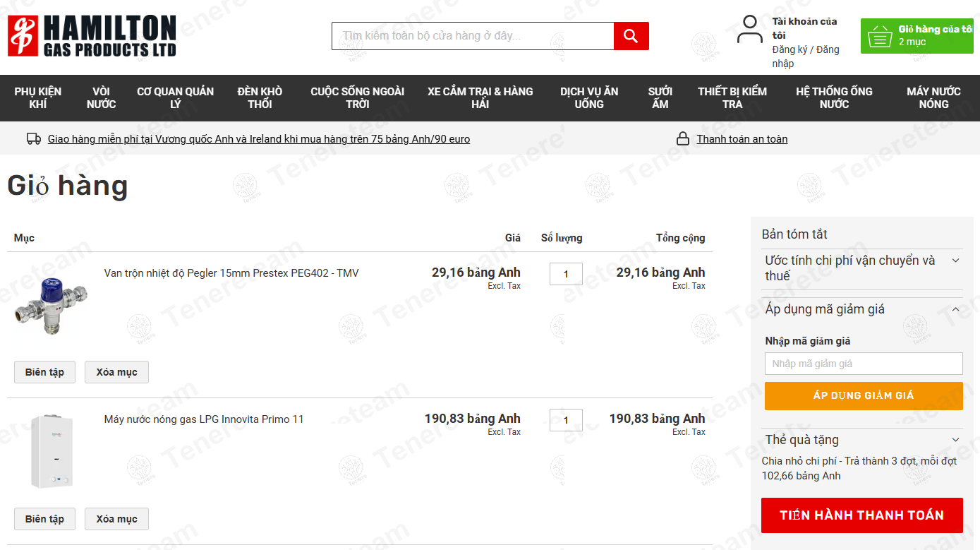Click Tiến hành thanh toán checkout button

tap(862, 515)
